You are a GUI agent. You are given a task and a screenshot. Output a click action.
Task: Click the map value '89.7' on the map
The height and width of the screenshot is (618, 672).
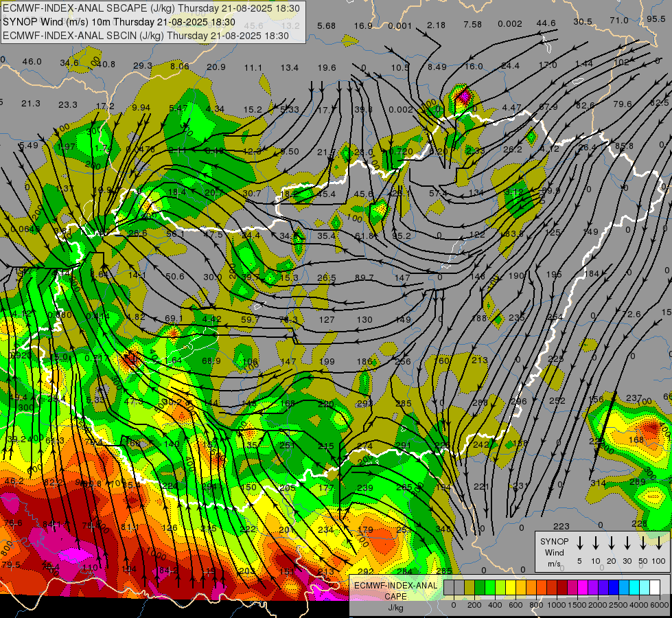click(364, 278)
